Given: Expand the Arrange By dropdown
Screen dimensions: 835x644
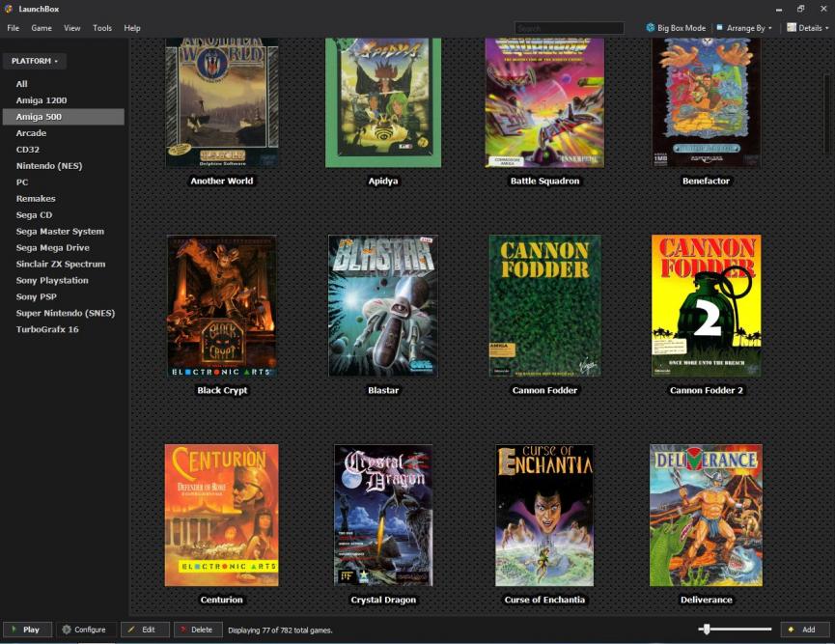Looking at the screenshot, I should click(744, 28).
